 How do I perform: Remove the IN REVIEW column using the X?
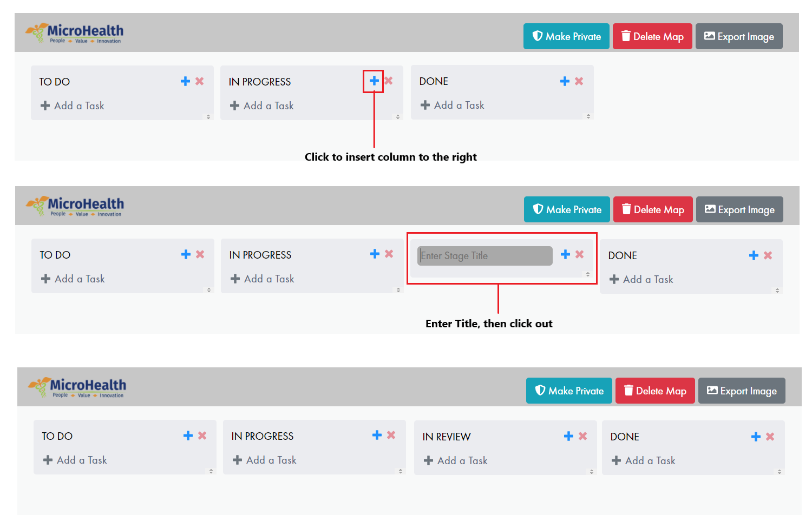click(x=583, y=436)
